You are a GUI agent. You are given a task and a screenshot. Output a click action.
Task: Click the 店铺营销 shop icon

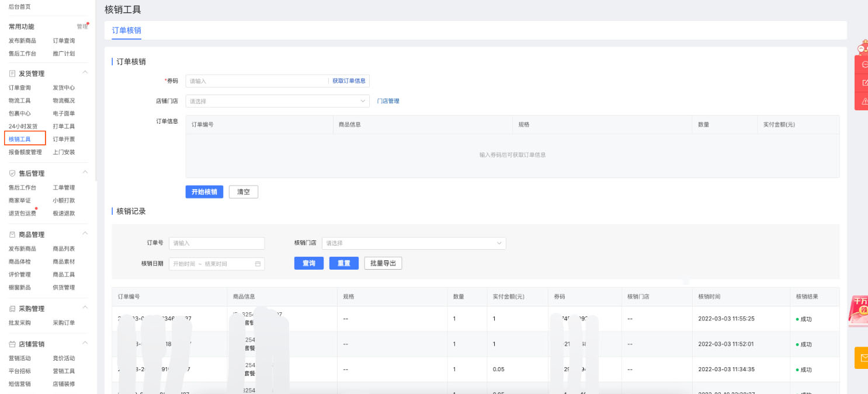(x=12, y=344)
